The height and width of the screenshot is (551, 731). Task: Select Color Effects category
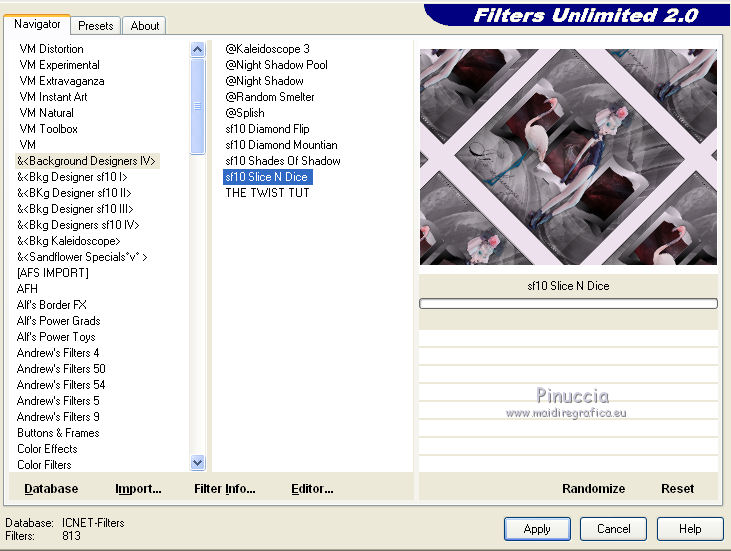(47, 449)
